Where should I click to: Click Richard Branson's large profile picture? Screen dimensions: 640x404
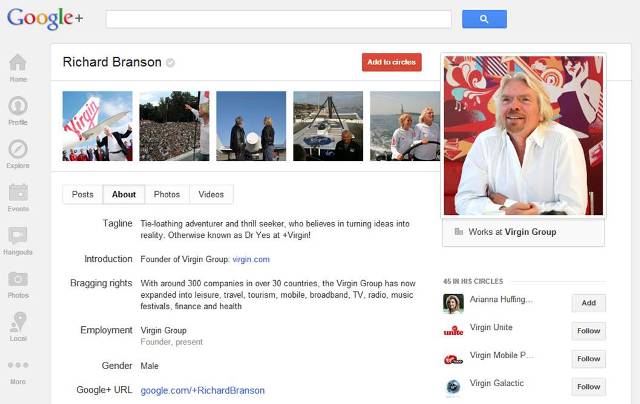point(523,135)
